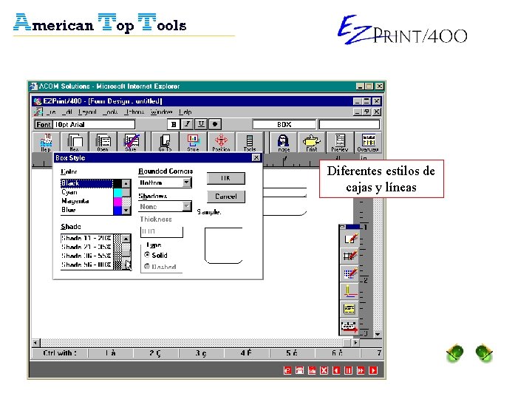Select the Solid line type radio button
This screenshot has width=532, height=399.
point(147,255)
